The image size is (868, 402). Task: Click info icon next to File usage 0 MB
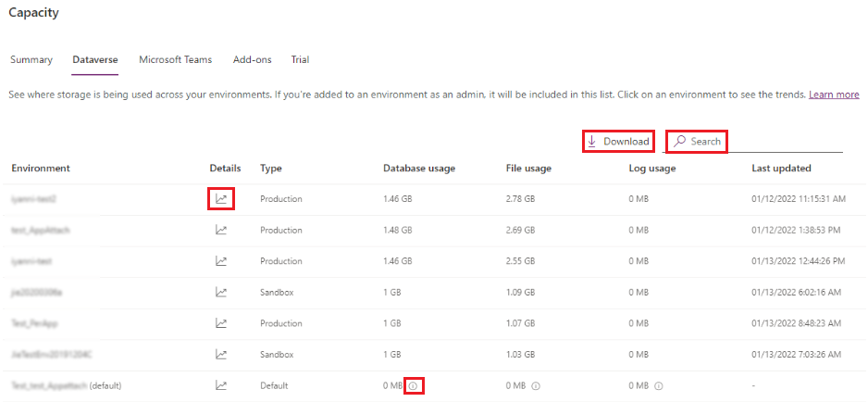point(536,385)
